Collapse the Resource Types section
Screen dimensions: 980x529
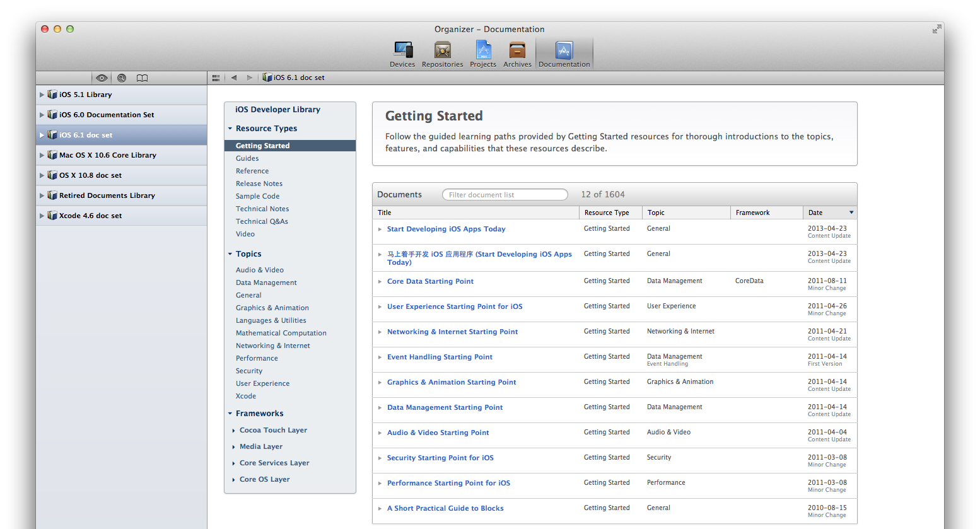230,129
